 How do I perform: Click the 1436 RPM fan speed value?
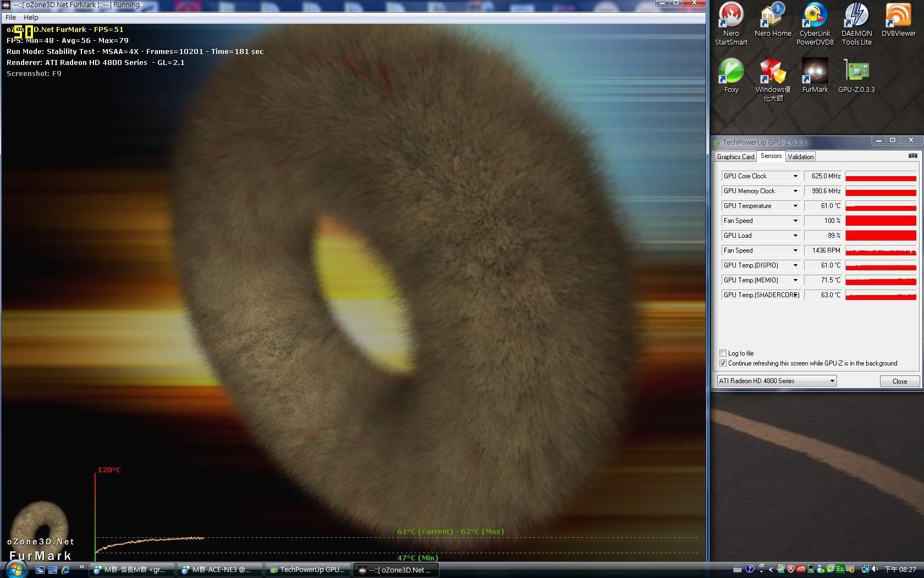(x=823, y=250)
